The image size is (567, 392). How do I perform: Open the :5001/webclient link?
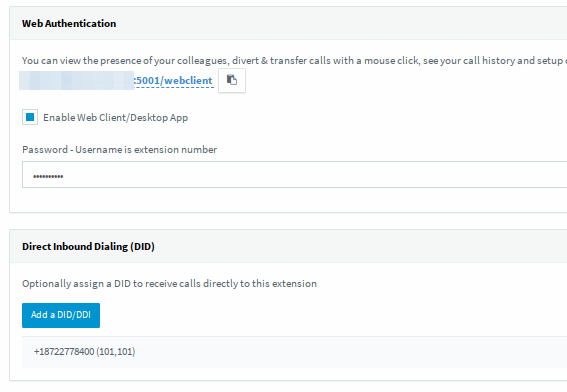tap(173, 80)
